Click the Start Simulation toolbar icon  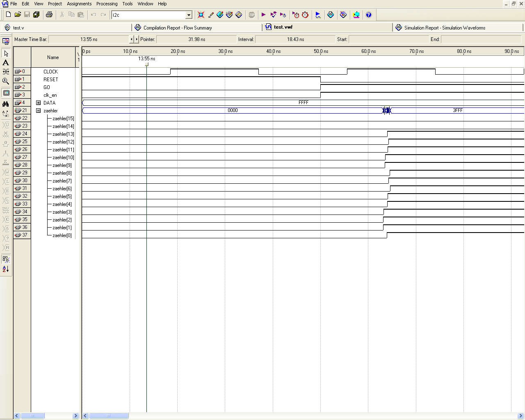(x=318, y=15)
